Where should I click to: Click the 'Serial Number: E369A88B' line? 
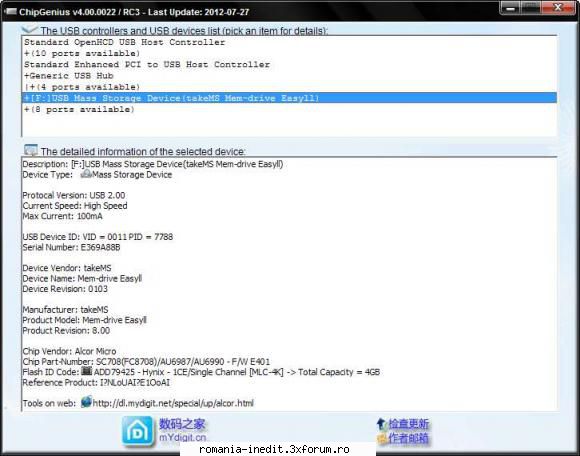[x=71, y=247]
